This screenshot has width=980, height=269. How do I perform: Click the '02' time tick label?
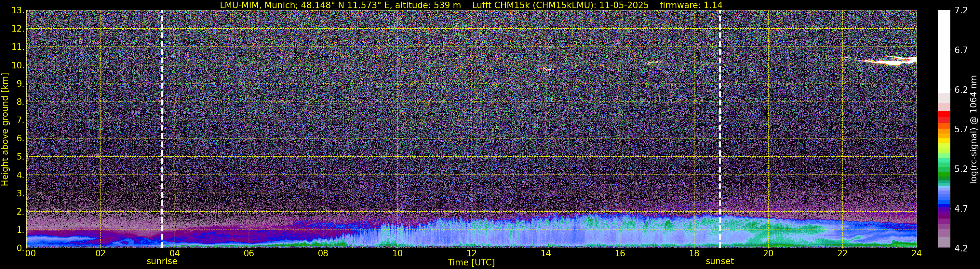tap(100, 253)
